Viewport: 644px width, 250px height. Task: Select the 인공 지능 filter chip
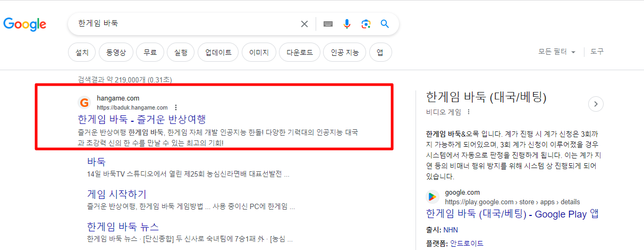345,53
